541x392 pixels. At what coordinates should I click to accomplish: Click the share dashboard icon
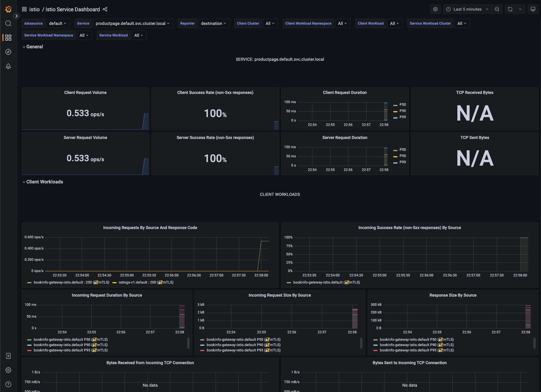(x=105, y=9)
